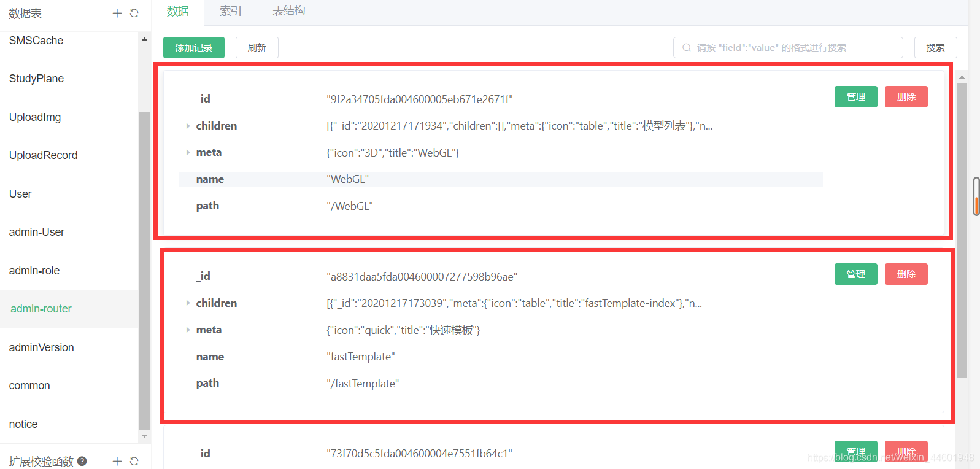Click the meta value with 快速模板 title
Screen dimensions: 980x469
pos(403,330)
